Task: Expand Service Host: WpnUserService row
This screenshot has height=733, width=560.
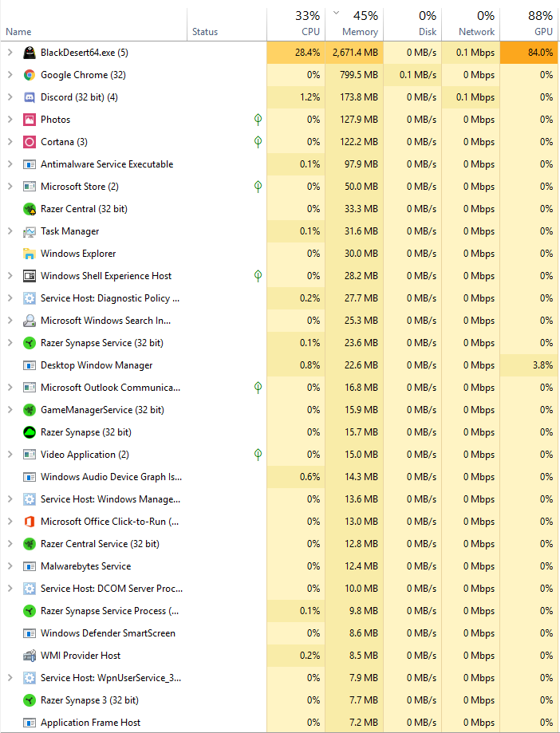Action: coord(10,678)
